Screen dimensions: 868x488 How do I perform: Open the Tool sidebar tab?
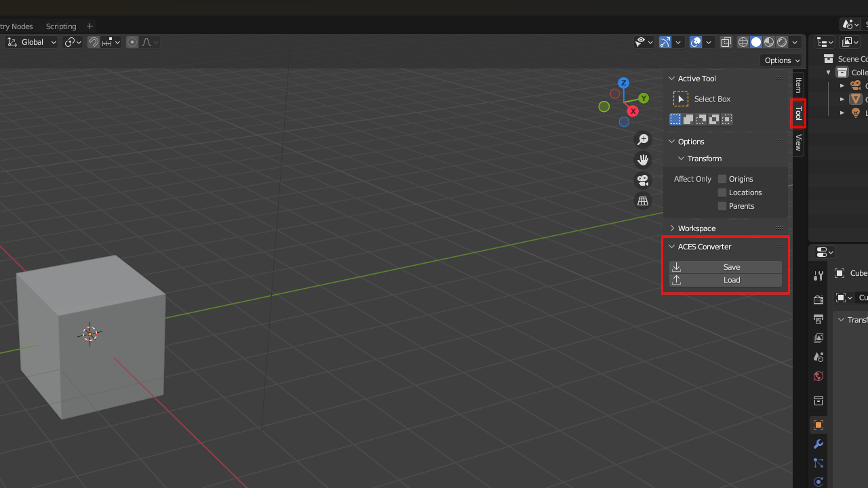click(798, 113)
